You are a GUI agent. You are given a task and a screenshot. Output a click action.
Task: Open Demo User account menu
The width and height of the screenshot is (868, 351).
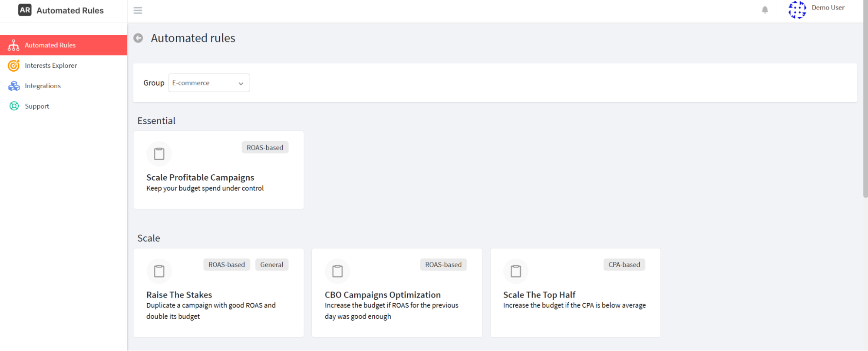828,8
